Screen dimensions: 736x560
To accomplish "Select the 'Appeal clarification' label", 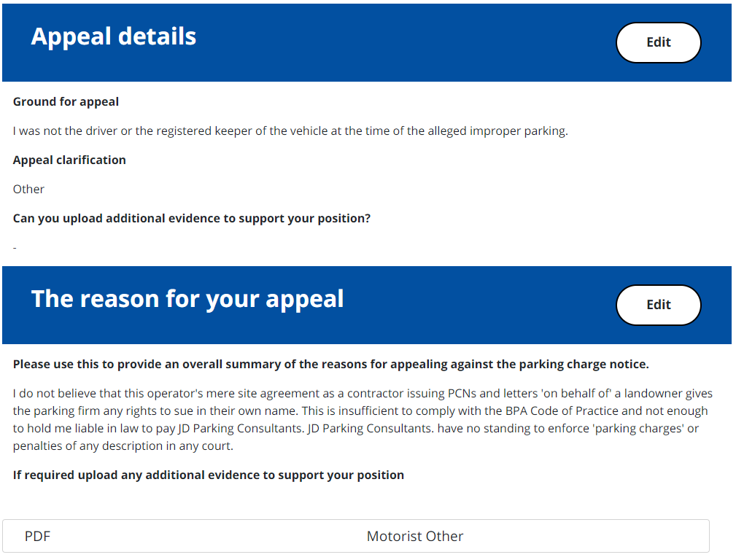I will tap(69, 160).
